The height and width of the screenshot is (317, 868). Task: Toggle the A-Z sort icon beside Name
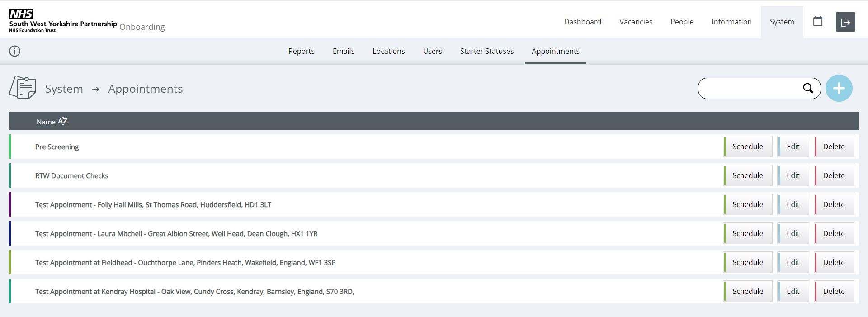(63, 121)
